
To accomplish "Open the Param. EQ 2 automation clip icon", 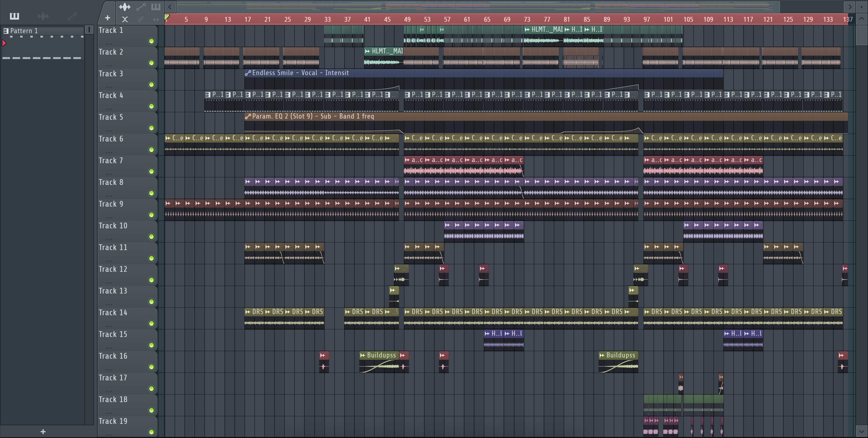I will tap(248, 116).
